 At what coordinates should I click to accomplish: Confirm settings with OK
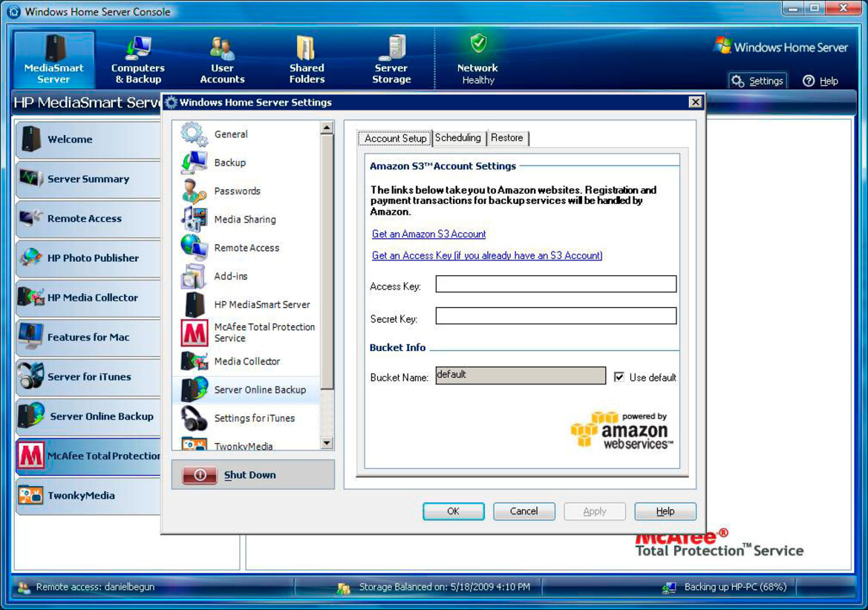tap(454, 511)
